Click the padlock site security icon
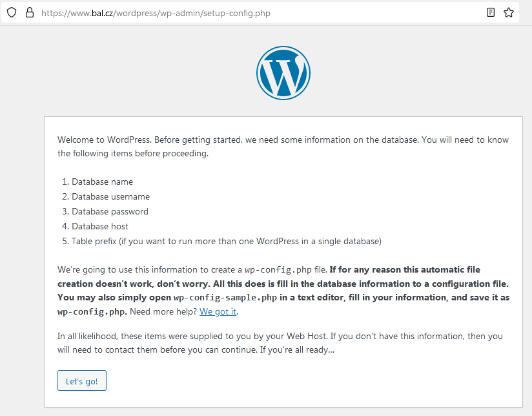The image size is (532, 416). 29,12
